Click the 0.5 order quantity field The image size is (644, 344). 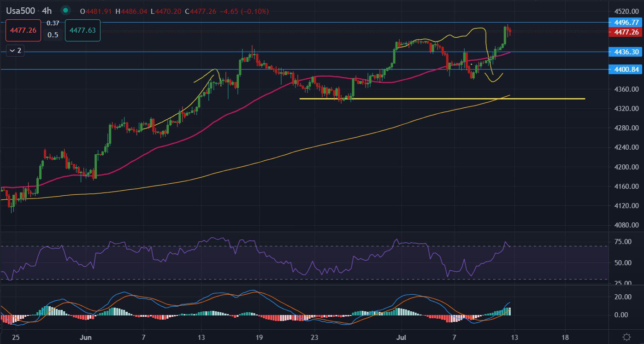tap(53, 35)
